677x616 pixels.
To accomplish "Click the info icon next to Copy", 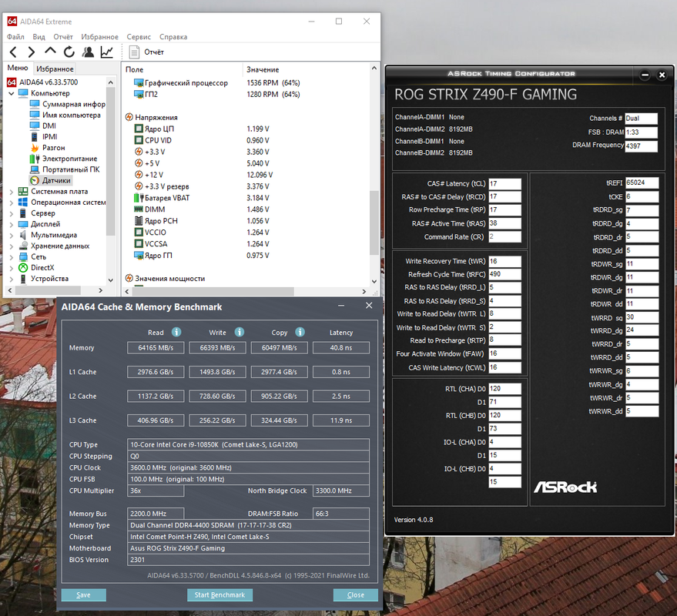I will 300,332.
